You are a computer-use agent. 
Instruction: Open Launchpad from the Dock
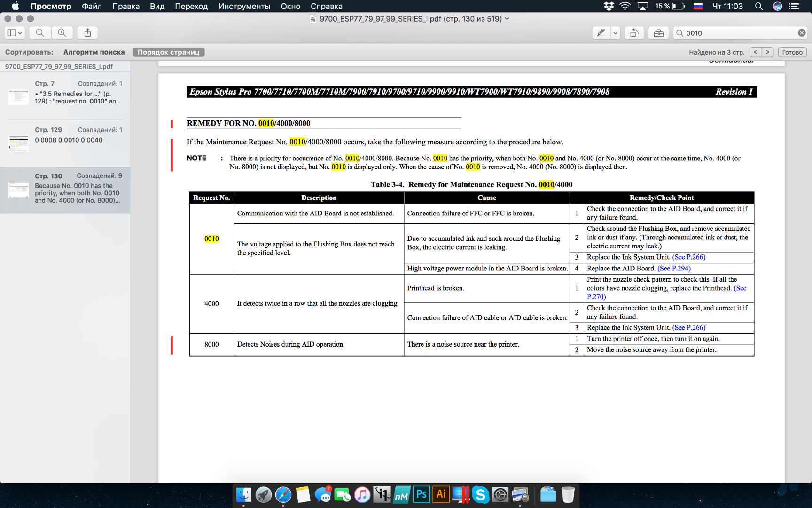pyautogui.click(x=264, y=495)
